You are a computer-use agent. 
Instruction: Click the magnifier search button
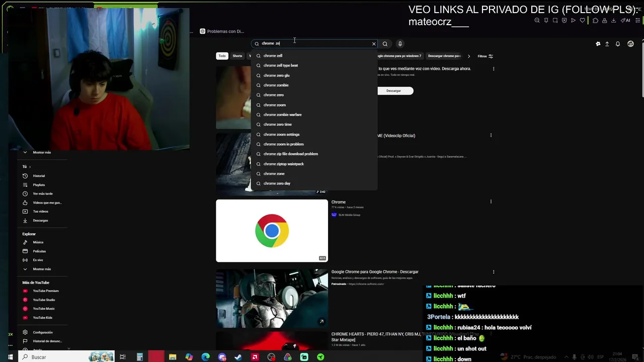coord(385,44)
